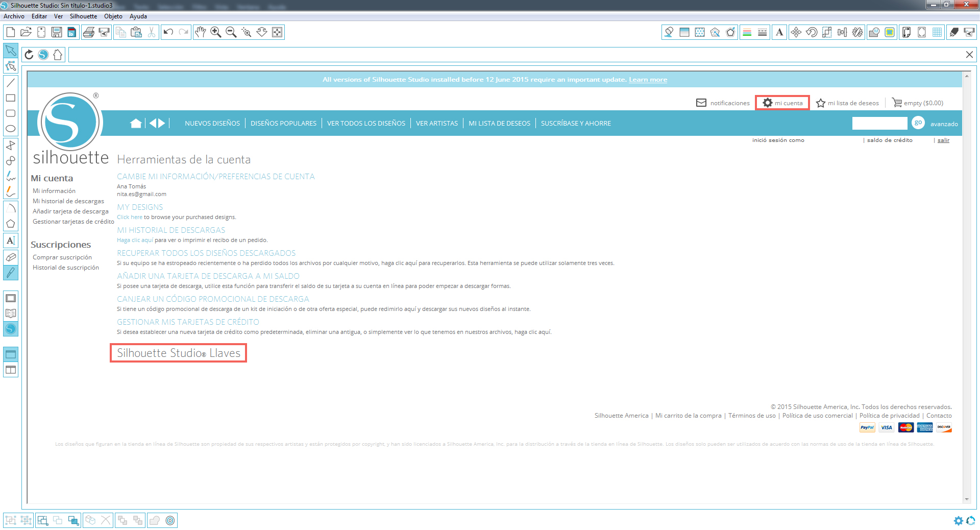Select the Eraser tool

[x=11, y=257]
